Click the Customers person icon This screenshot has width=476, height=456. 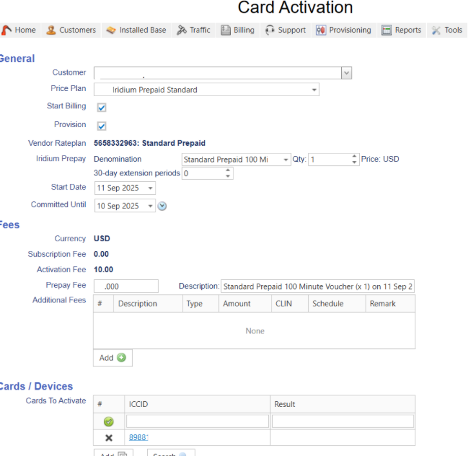coord(51,30)
